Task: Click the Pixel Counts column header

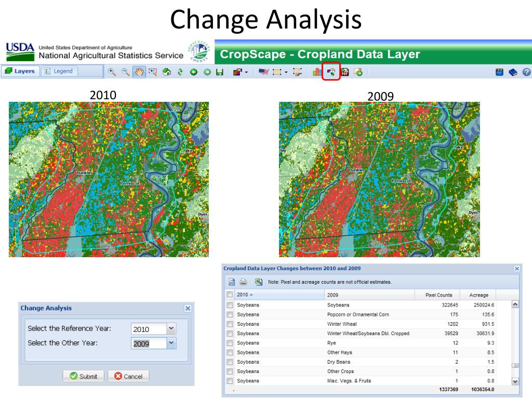Action: (437, 295)
